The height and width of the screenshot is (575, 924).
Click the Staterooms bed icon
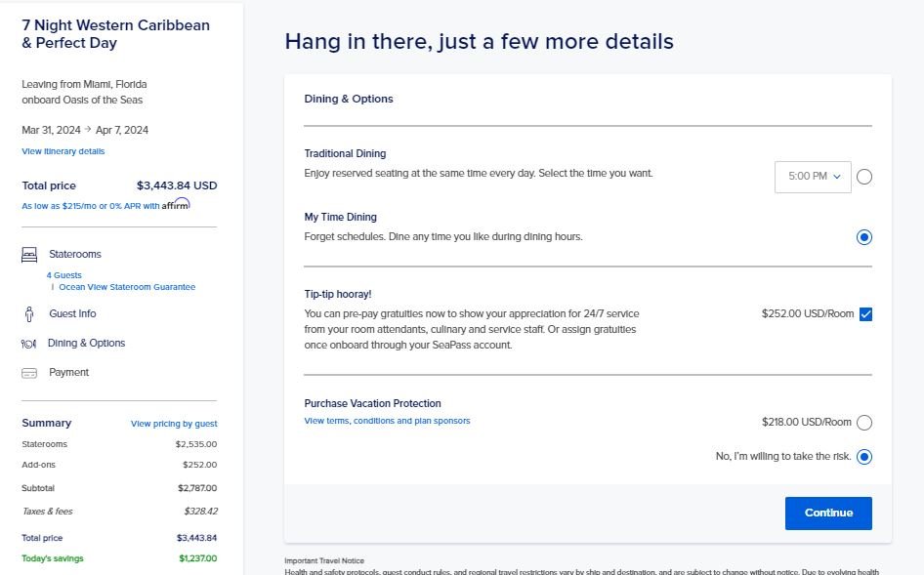pos(29,255)
